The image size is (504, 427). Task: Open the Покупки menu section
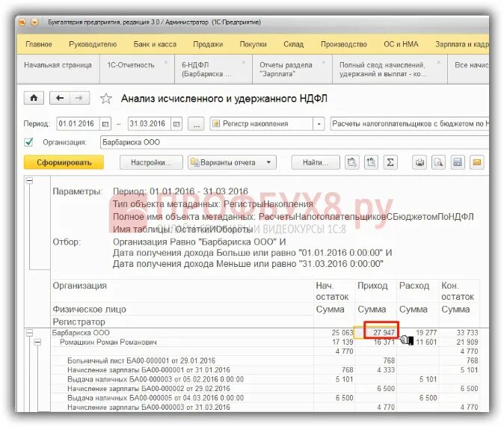click(x=253, y=44)
